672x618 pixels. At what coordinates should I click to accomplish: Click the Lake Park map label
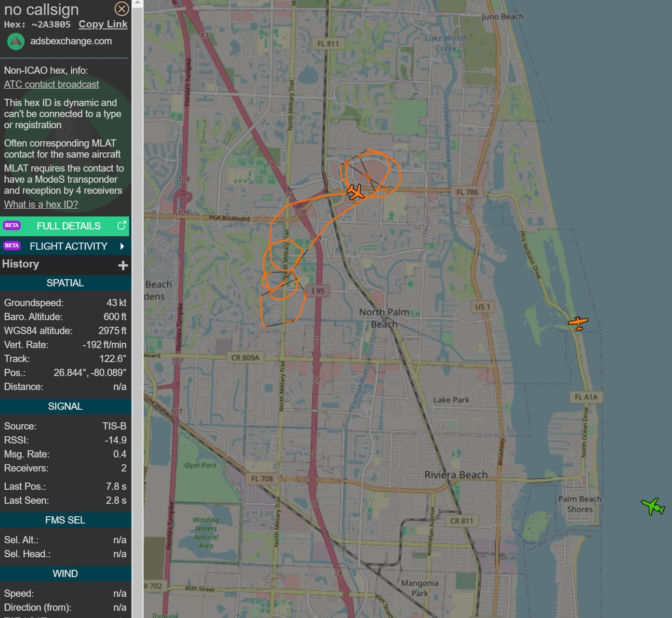[x=451, y=400]
